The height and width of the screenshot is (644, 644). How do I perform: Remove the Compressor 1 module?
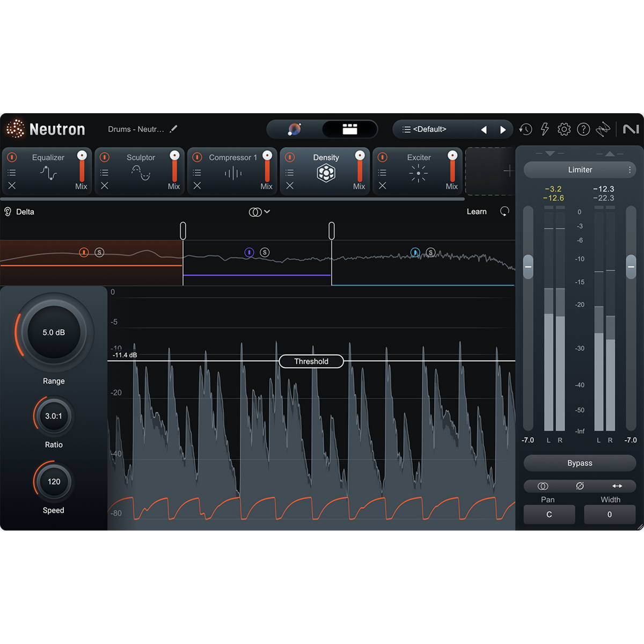[197, 186]
